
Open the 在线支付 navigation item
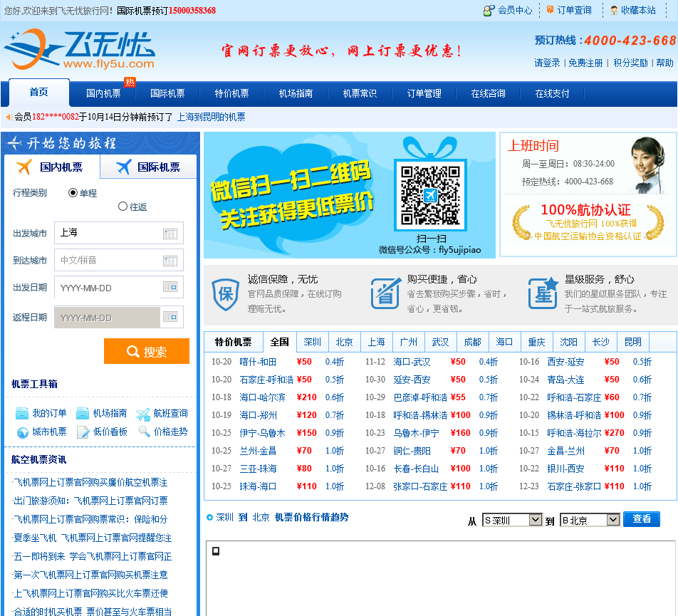(x=552, y=93)
